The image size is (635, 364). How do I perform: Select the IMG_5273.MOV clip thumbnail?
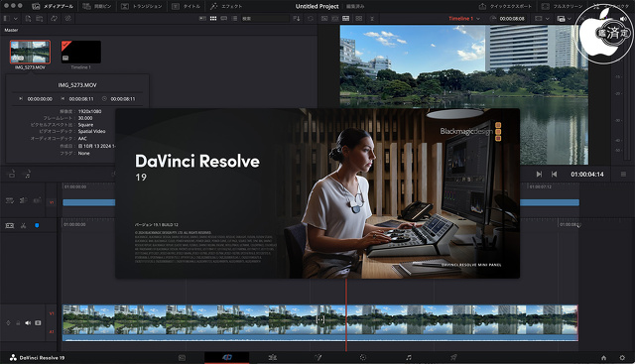click(x=30, y=52)
